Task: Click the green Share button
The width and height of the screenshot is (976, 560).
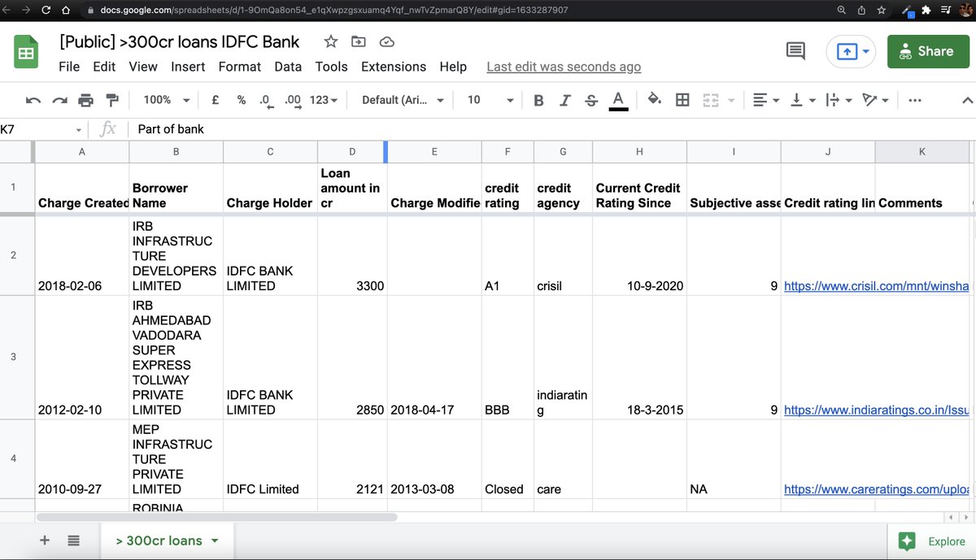Action: click(x=928, y=51)
